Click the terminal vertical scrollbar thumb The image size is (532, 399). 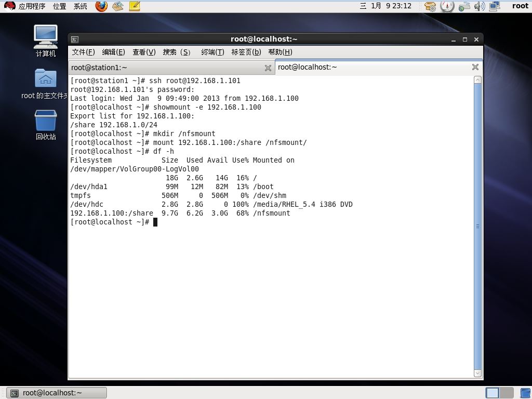(477, 227)
